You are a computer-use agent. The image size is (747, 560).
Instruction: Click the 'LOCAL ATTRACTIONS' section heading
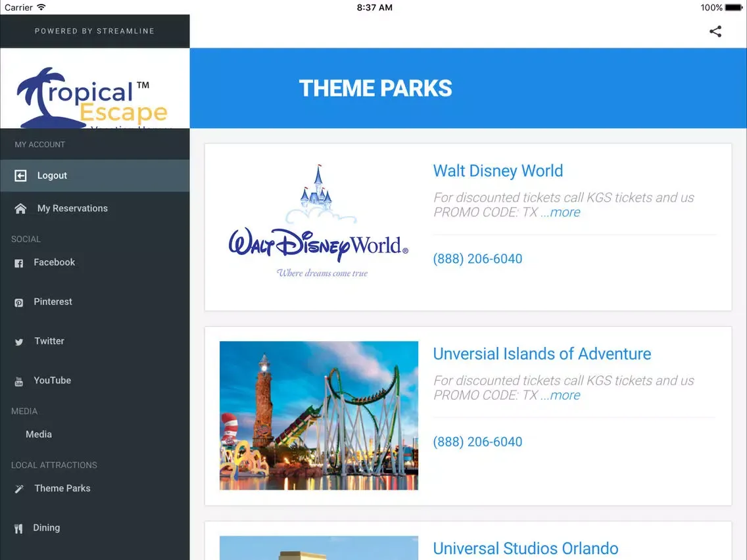pyautogui.click(x=54, y=465)
